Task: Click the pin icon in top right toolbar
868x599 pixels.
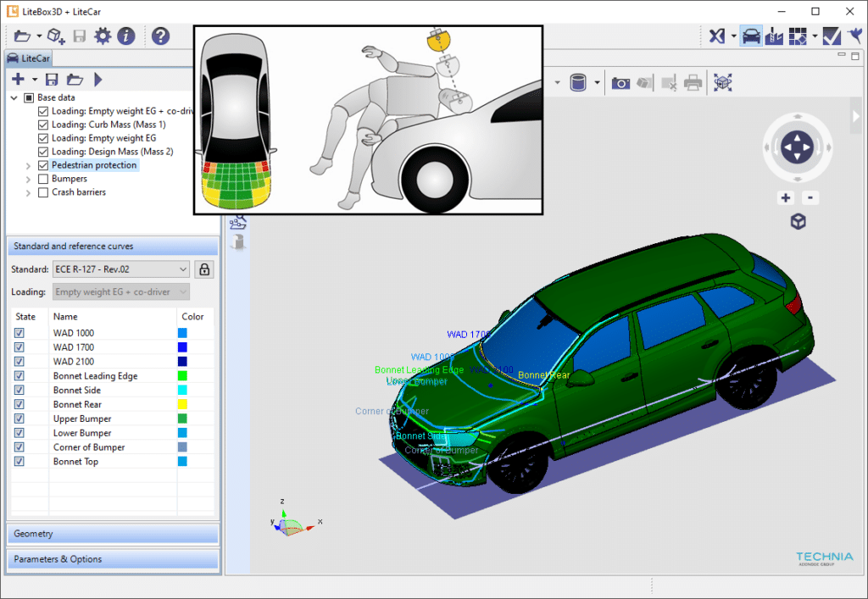Action: (x=855, y=36)
